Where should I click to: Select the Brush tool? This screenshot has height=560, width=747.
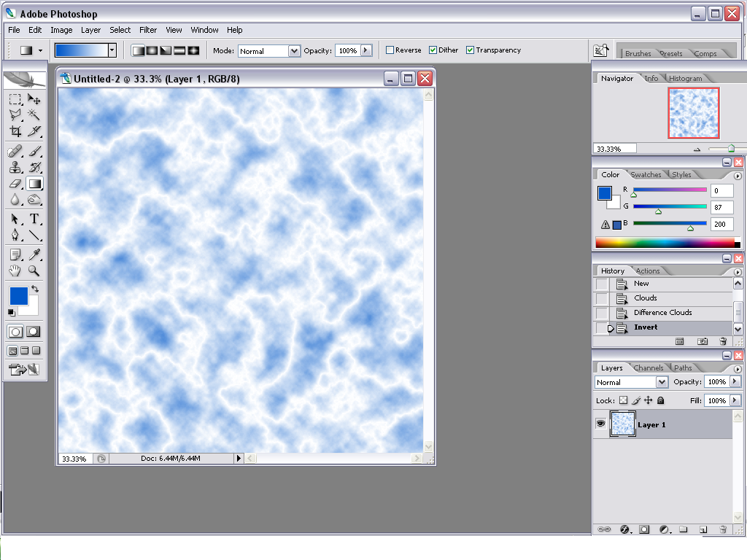(x=34, y=151)
